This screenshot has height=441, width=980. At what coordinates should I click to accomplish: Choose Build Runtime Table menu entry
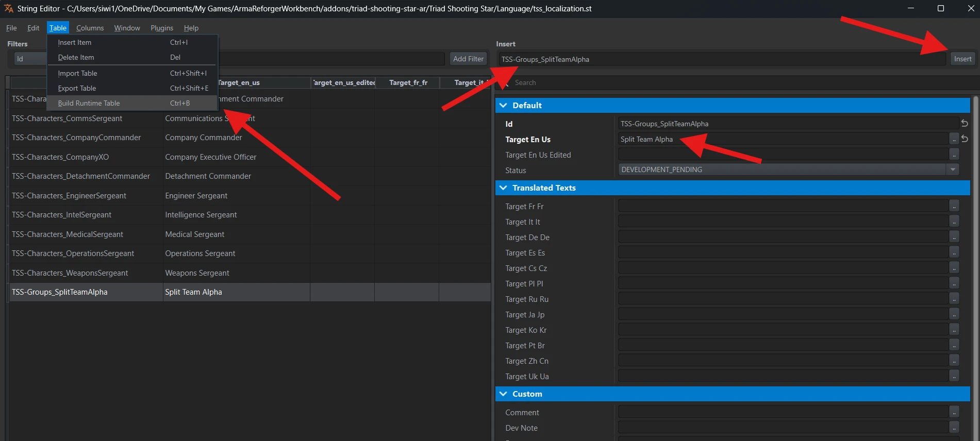tap(132, 103)
